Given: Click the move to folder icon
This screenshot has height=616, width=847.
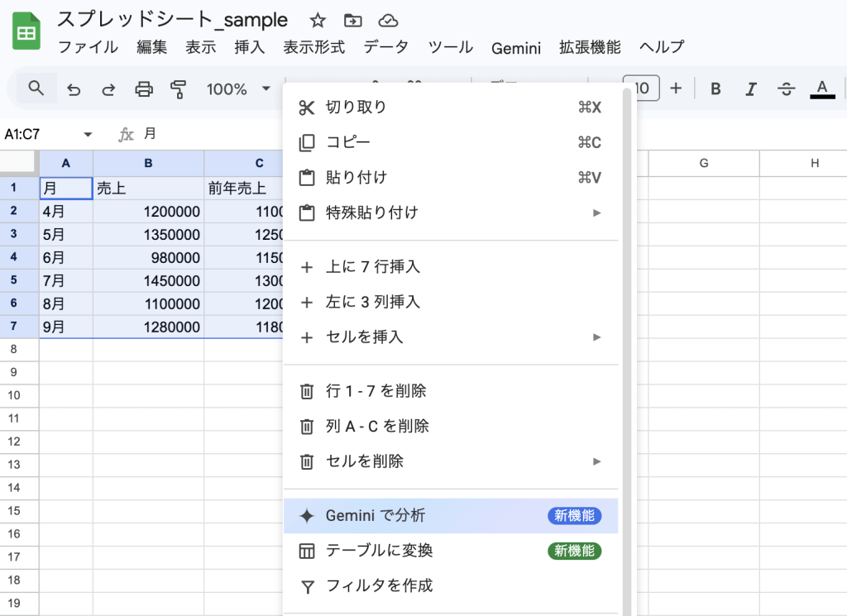Looking at the screenshot, I should tap(353, 21).
